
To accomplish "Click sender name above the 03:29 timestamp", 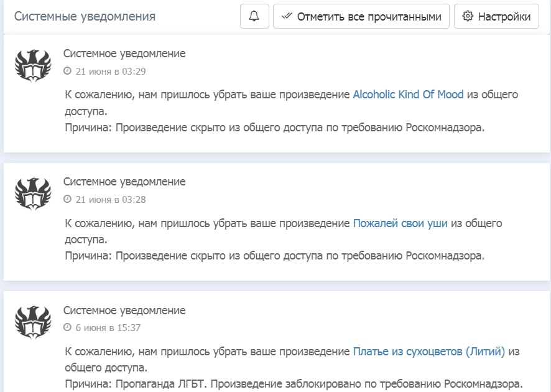I will tap(124, 54).
